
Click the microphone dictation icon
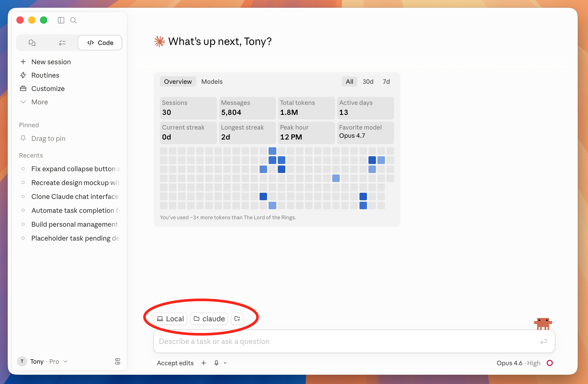pos(216,363)
